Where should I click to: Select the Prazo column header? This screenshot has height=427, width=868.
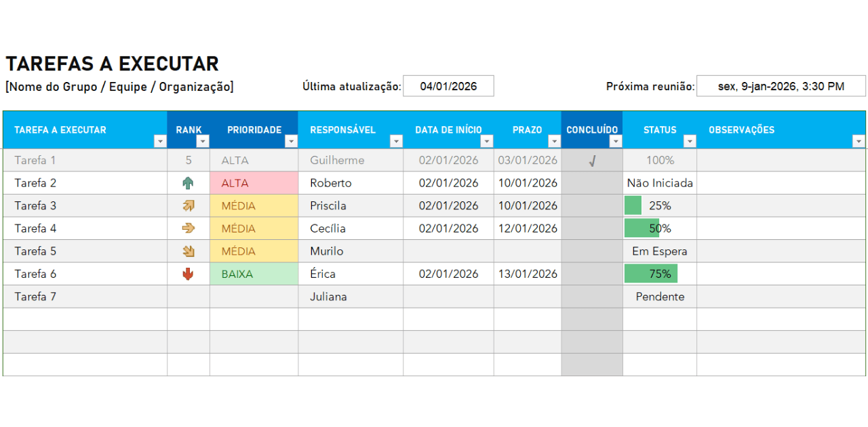tap(528, 130)
